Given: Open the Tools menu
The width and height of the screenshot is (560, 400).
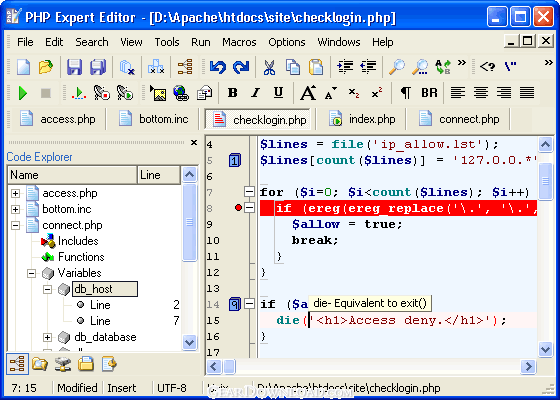Looking at the screenshot, I should click(167, 42).
